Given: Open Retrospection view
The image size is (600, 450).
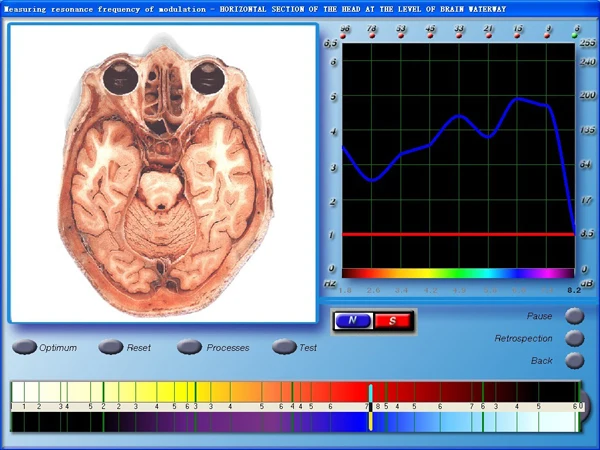Looking at the screenshot, I should [574, 339].
